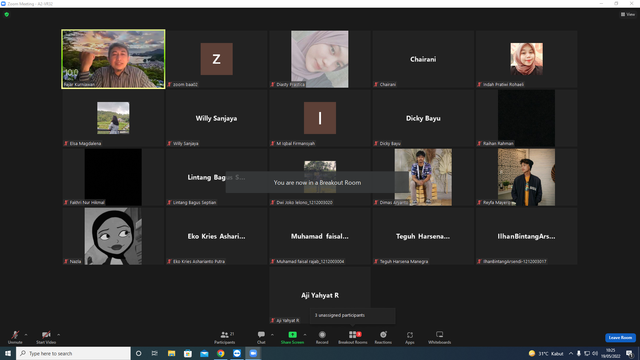Unmute the microphone in Zoom toolbar
This screenshot has height=360, width=640.
[x=15, y=337]
